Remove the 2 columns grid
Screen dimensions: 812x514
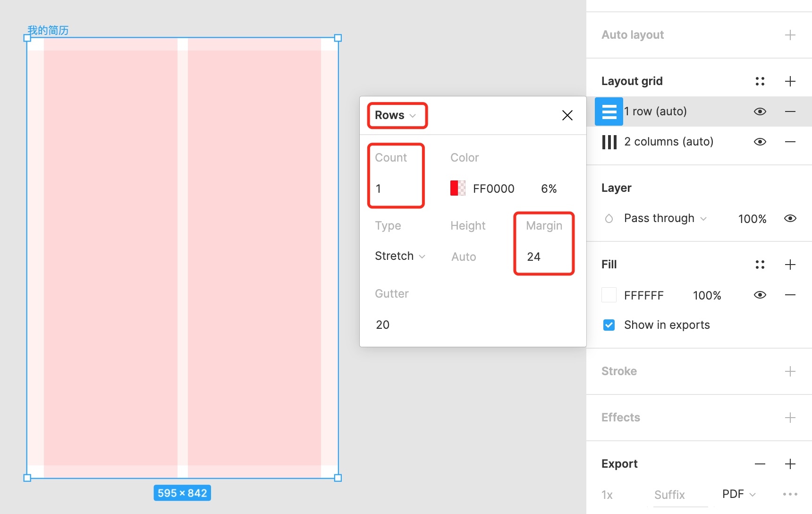[790, 142]
